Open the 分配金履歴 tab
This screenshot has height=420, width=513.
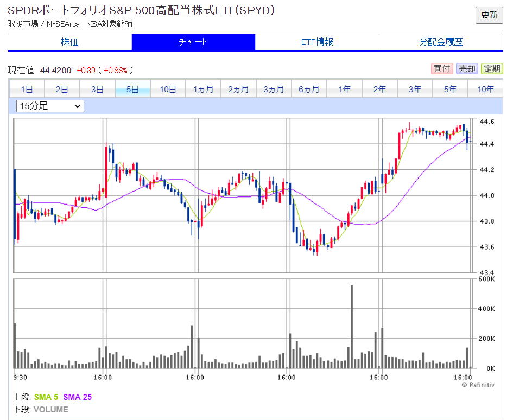click(441, 42)
